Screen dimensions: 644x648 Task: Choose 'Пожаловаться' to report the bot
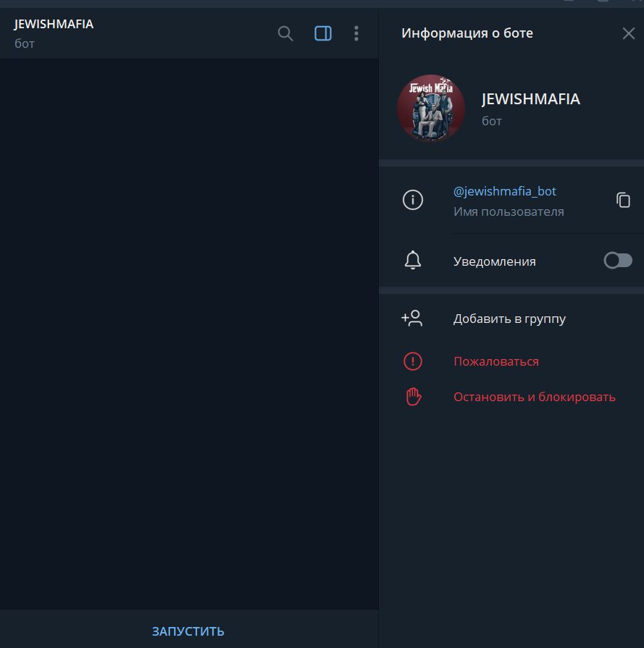tap(496, 361)
